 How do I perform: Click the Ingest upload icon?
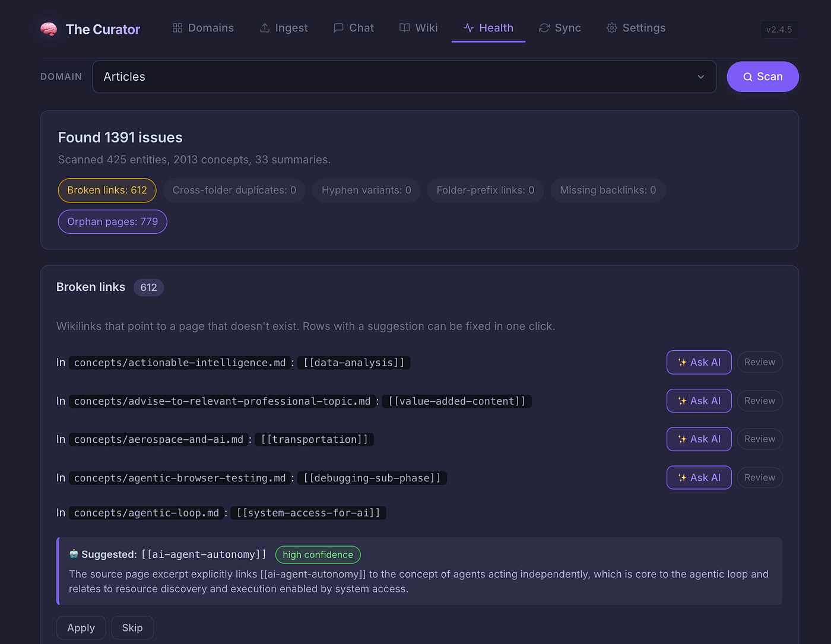pos(265,28)
